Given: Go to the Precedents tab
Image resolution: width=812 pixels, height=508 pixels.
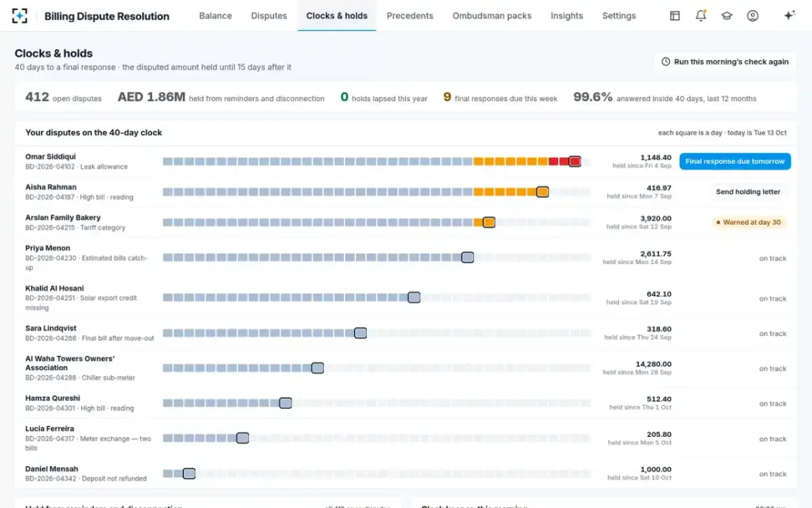Looking at the screenshot, I should click(x=410, y=16).
